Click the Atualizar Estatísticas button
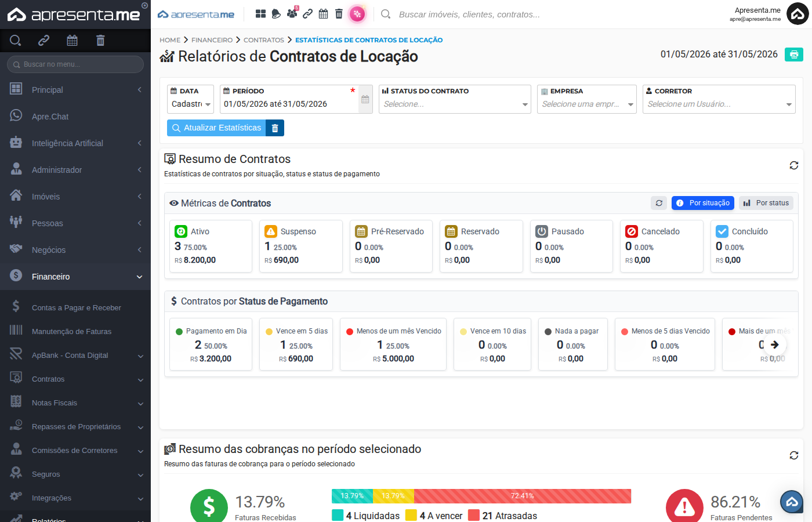Viewport: 812px width, 522px height. [216, 128]
